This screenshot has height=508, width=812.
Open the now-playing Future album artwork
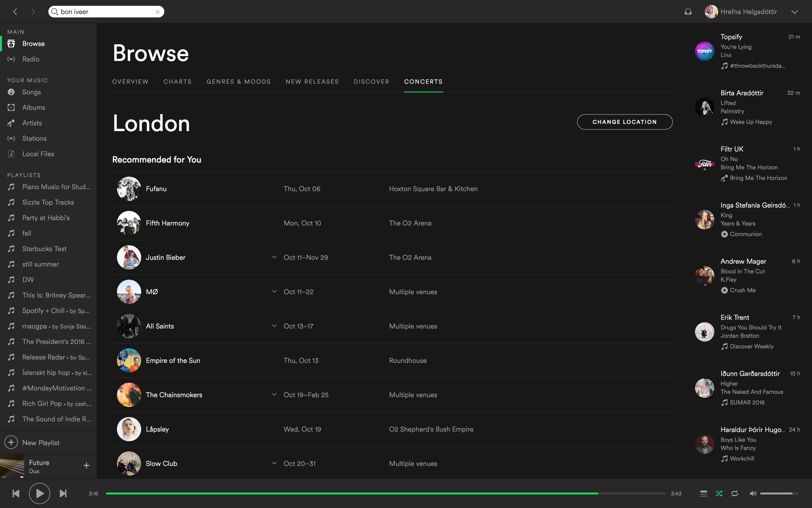(x=12, y=466)
